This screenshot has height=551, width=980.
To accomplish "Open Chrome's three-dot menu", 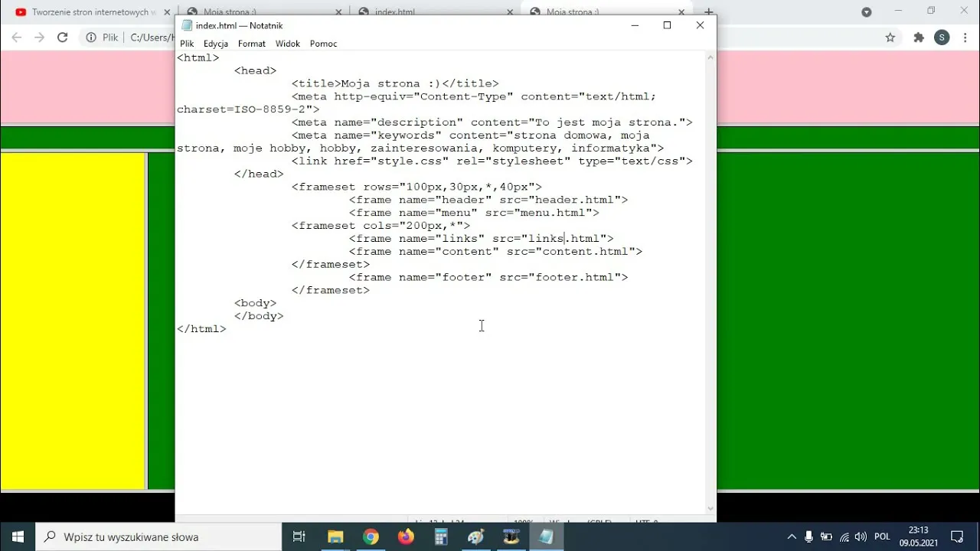I will click(964, 37).
